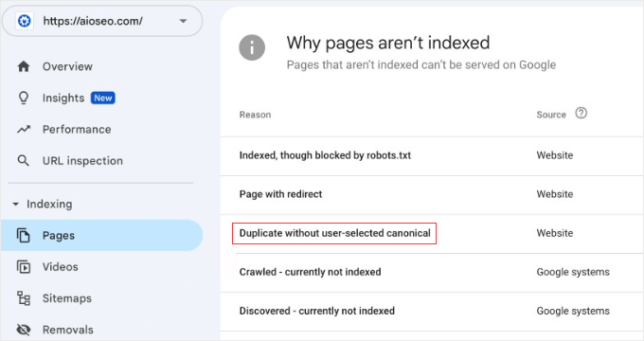
Task: Click Website source in Page with redirect row
Action: [x=555, y=194]
